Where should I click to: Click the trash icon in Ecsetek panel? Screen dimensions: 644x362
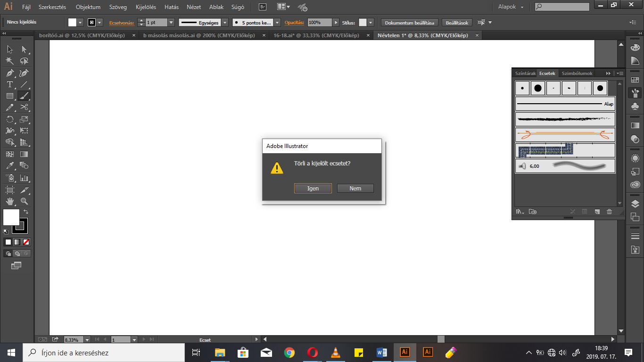pos(609,212)
